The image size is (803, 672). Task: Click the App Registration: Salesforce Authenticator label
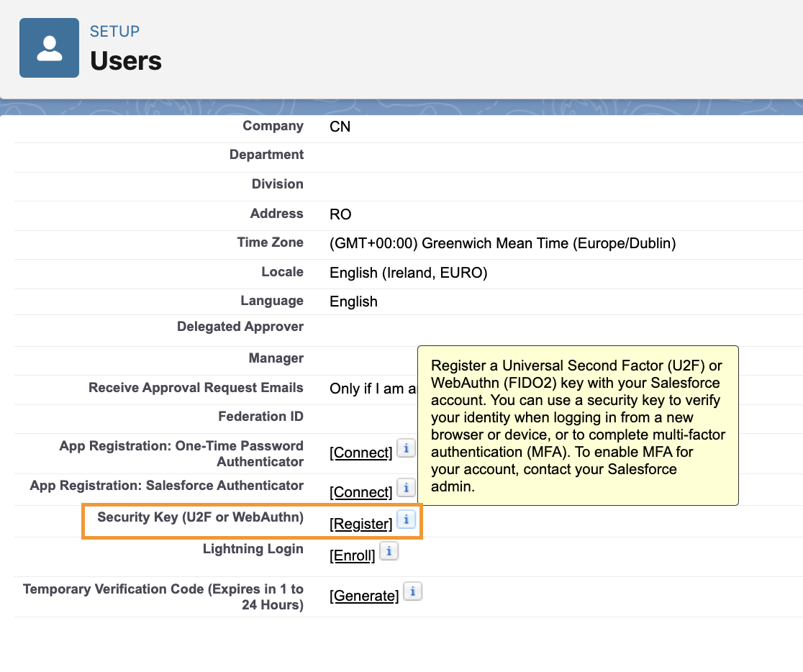point(167,486)
